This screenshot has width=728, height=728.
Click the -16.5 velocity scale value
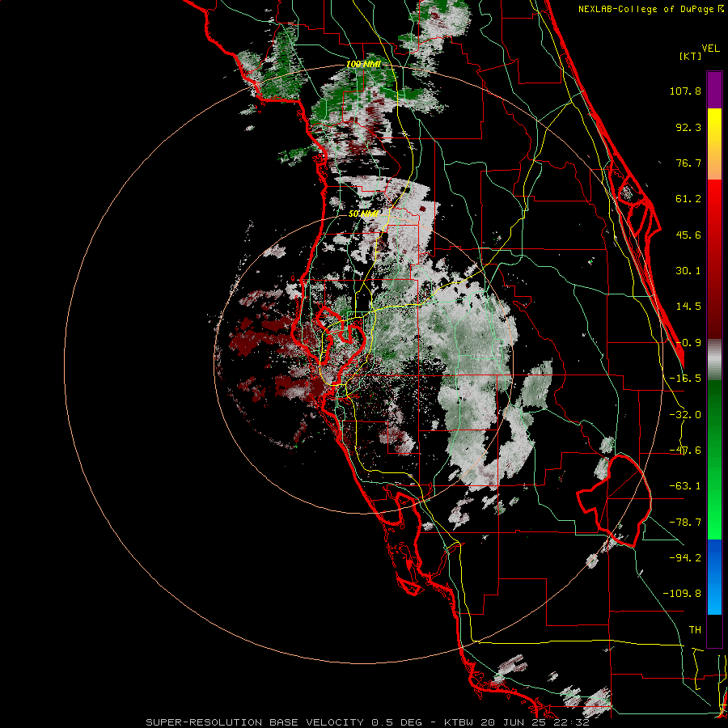(x=685, y=379)
